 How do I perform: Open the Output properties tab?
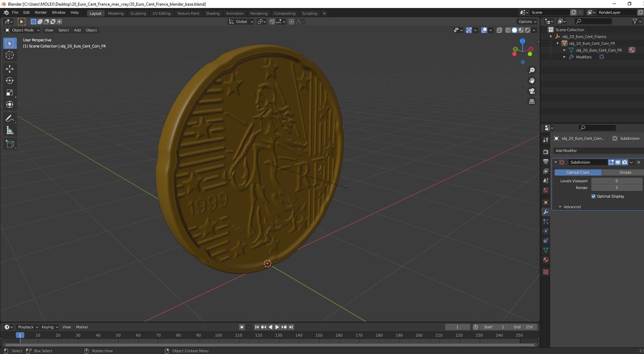[546, 162]
